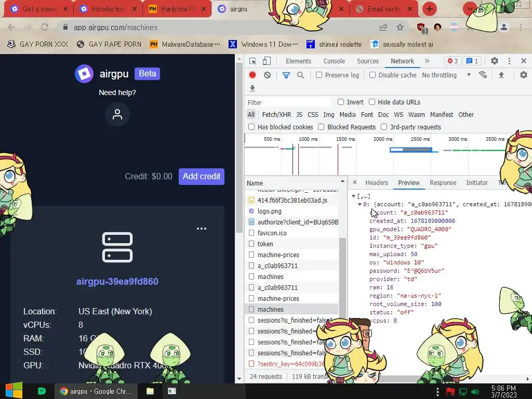The image size is (532, 399).
Task: Open network panel settings gear
Action: pyautogui.click(x=524, y=75)
